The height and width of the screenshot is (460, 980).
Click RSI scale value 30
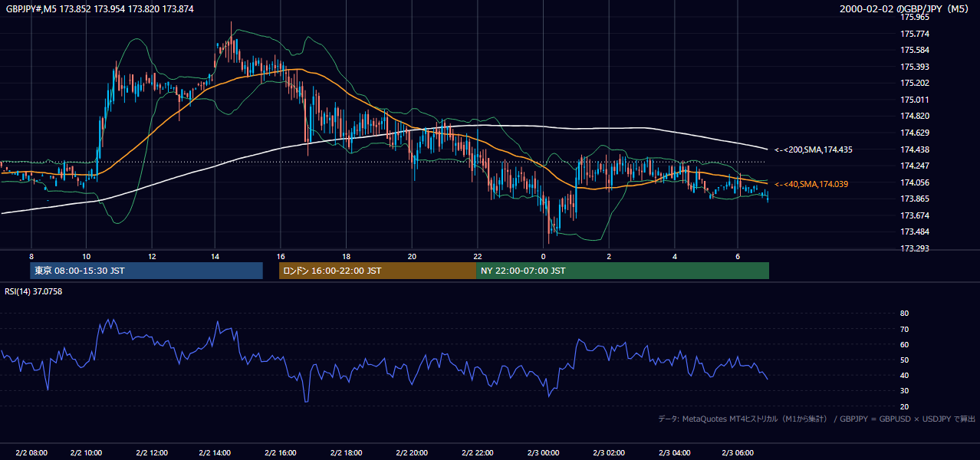point(904,391)
